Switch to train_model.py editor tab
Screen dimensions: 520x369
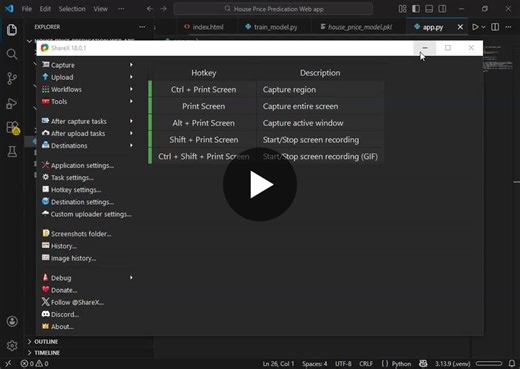pos(272,27)
